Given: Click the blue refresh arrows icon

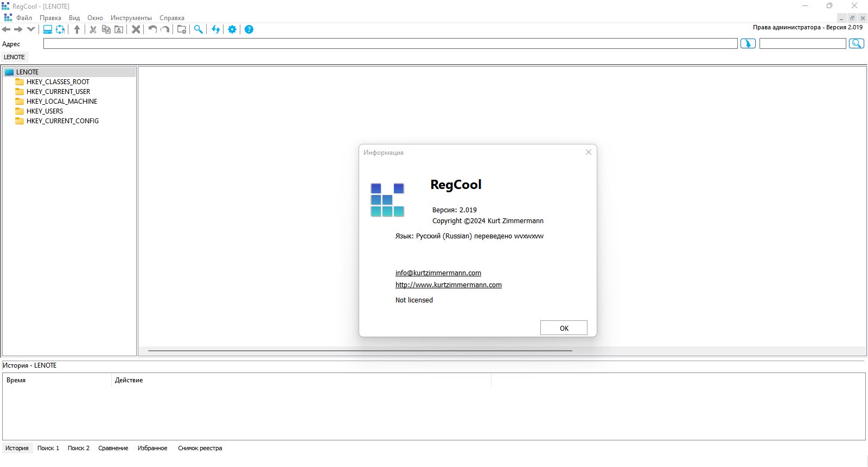Looking at the screenshot, I should pyautogui.click(x=215, y=29).
